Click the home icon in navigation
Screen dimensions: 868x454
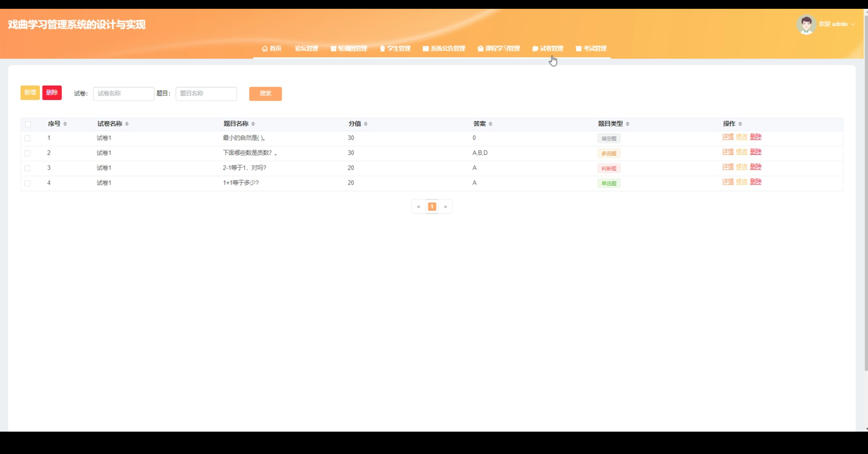[265, 48]
